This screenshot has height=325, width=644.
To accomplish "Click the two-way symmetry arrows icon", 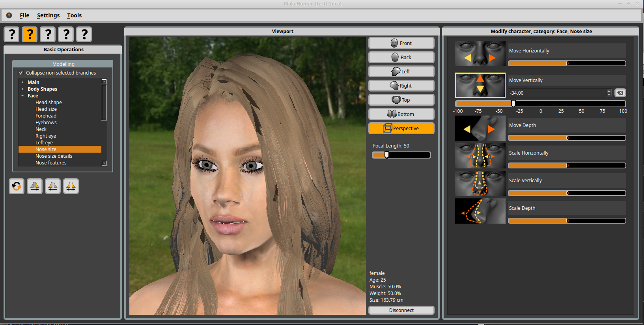I will (x=71, y=186).
